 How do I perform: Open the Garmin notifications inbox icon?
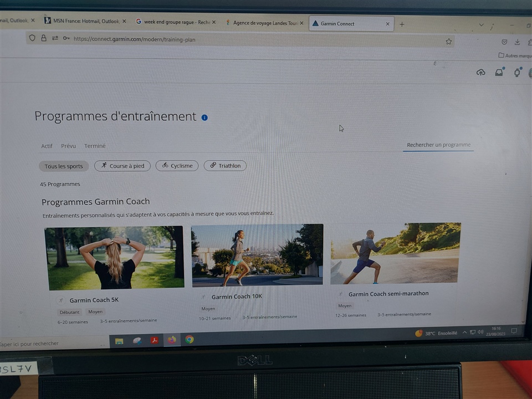click(x=499, y=72)
